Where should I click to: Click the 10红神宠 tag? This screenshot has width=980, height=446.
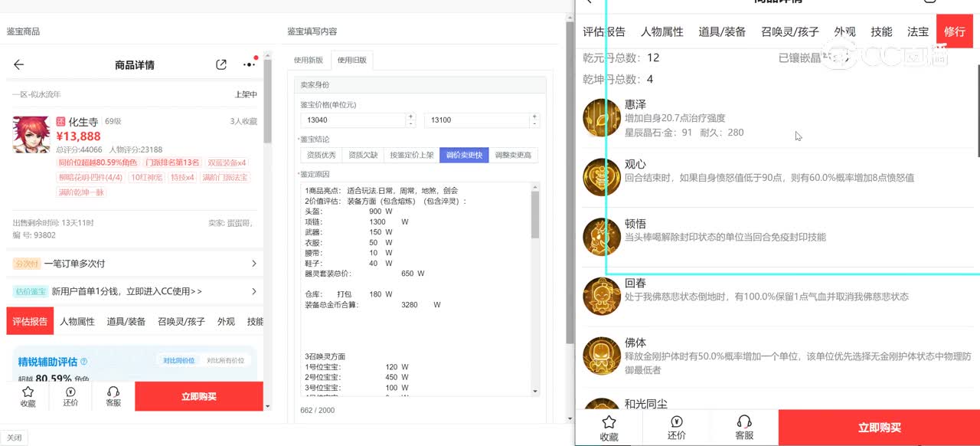[x=146, y=177]
